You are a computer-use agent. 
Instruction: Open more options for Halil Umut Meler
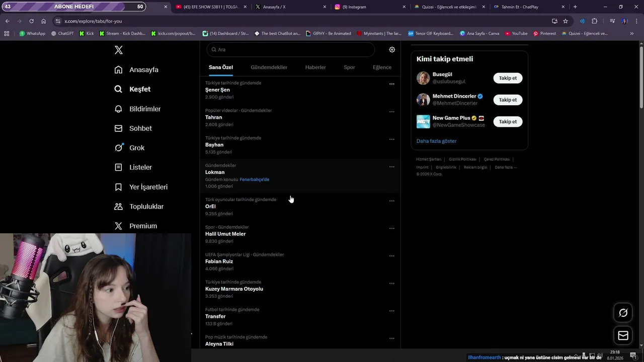coord(391,228)
